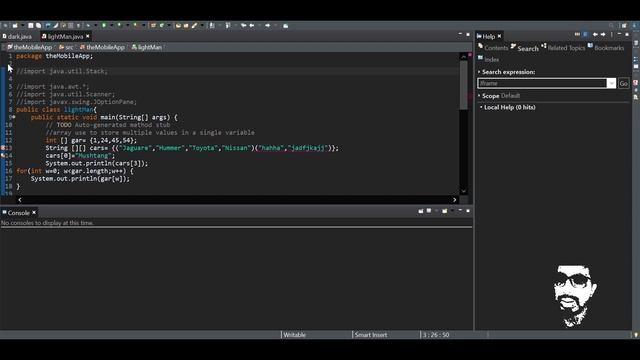Click the Save All toolbar icon
This screenshot has width=640, height=360.
pos(38,26)
